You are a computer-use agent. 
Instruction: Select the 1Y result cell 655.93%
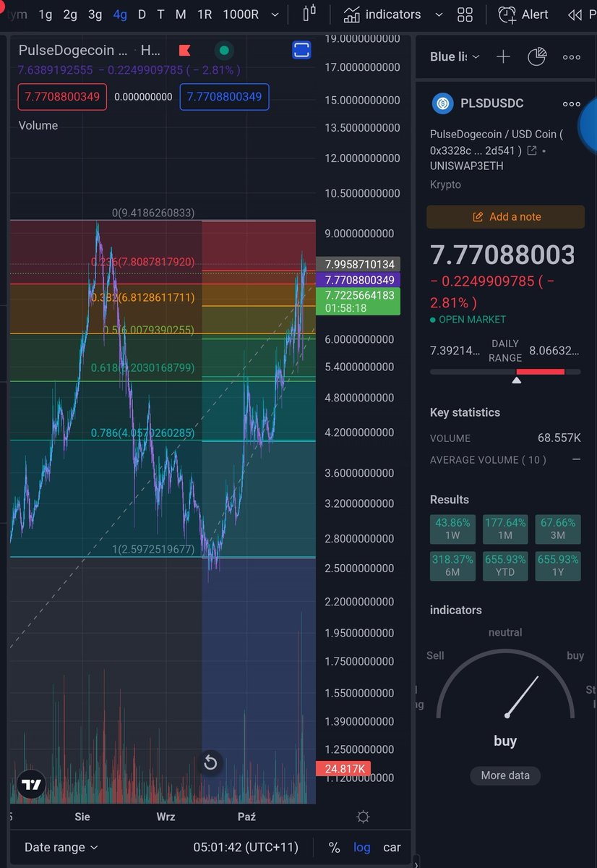coord(558,566)
